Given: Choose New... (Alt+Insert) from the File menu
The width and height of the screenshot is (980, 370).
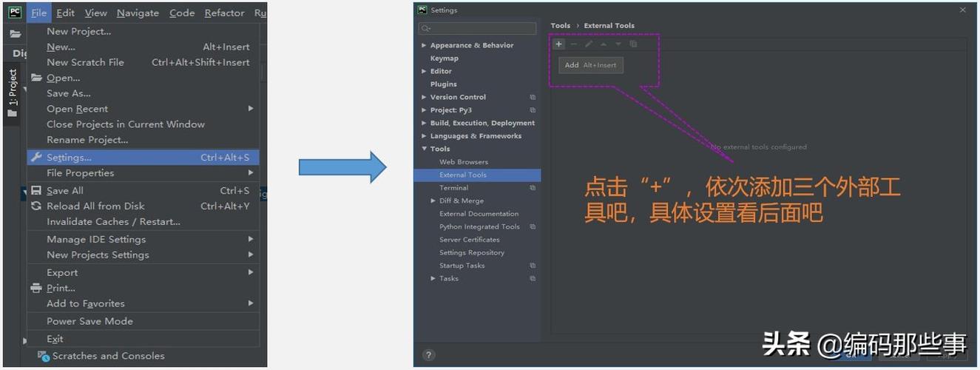Looking at the screenshot, I should (x=143, y=47).
